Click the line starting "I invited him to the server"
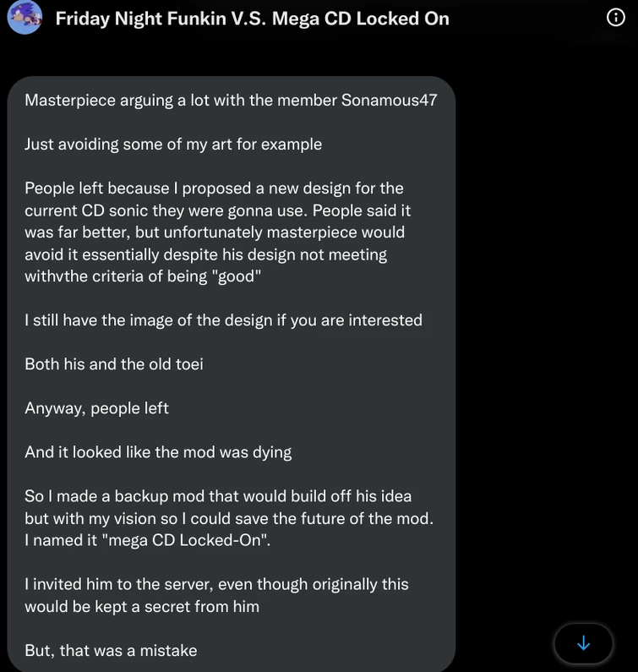The image size is (638, 672). coord(216,583)
